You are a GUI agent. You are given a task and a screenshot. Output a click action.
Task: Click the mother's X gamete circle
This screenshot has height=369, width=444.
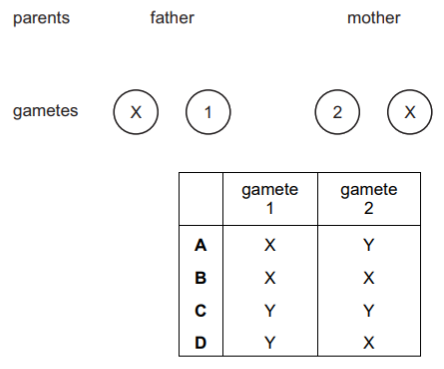coord(410,112)
